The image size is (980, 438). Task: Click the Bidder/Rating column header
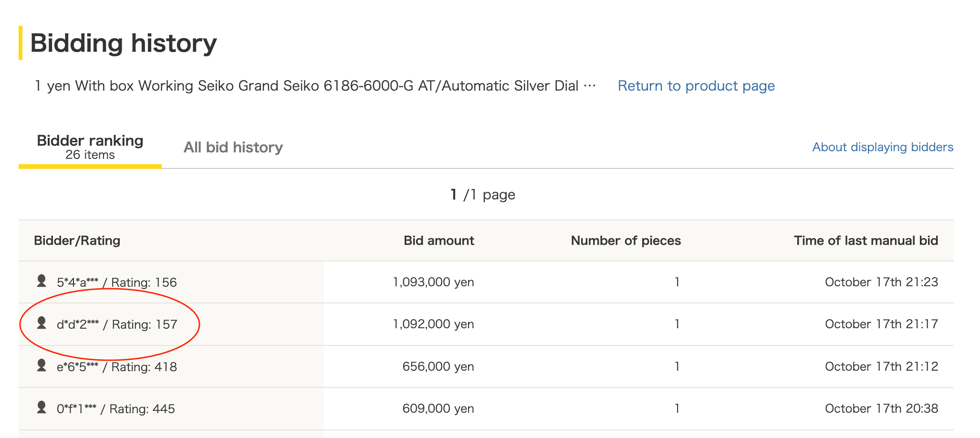point(77,240)
